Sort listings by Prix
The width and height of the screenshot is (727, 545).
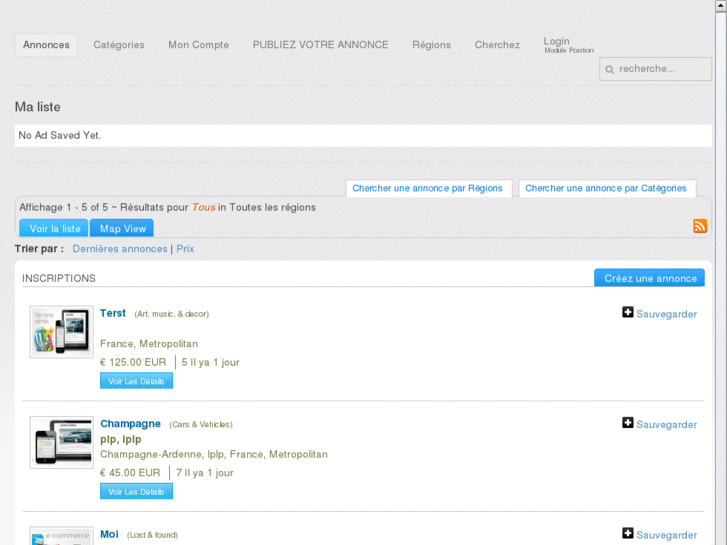(185, 249)
